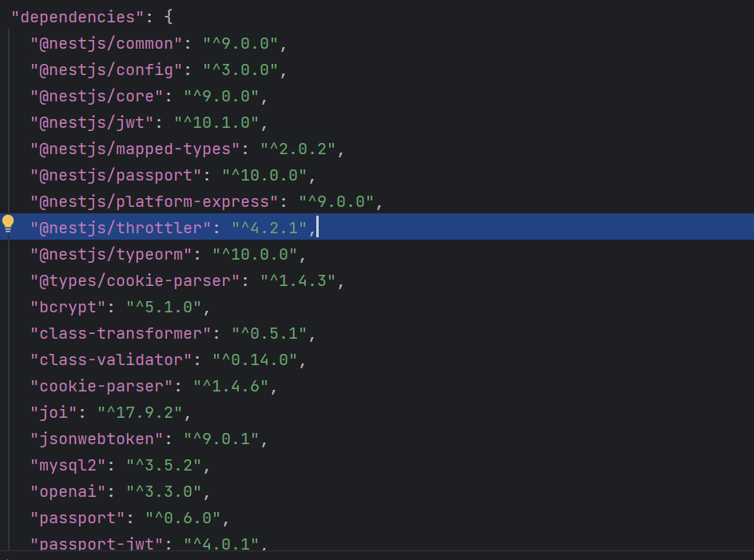The width and height of the screenshot is (754, 560).
Task: Click the "^4.0.1" passport-jwt version
Action: point(221,544)
